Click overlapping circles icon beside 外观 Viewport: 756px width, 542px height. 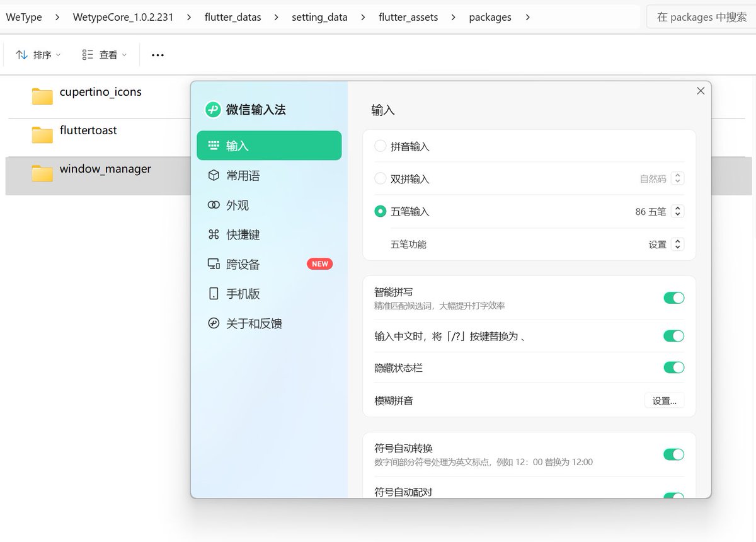pos(214,205)
